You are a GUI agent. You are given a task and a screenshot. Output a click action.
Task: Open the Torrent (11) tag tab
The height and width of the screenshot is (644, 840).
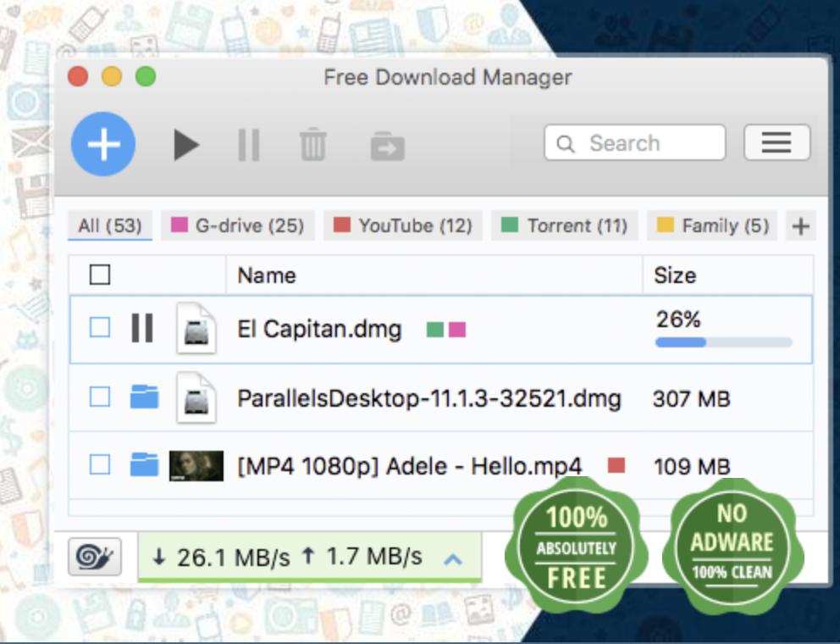(564, 225)
